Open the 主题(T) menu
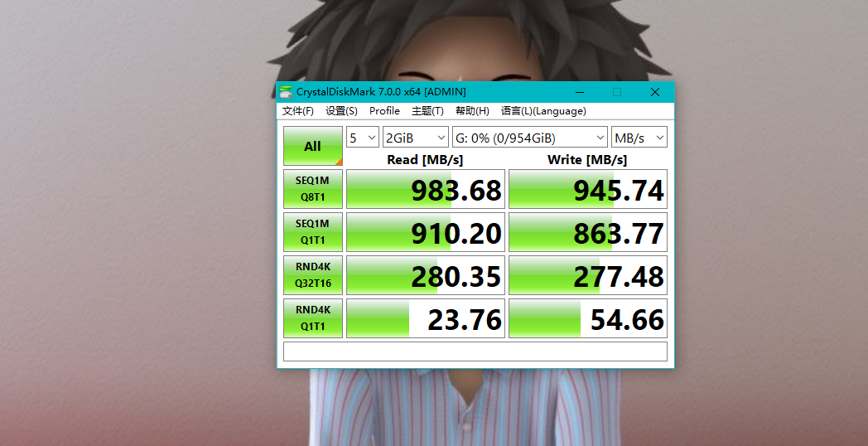This screenshot has height=446, width=868. click(x=427, y=111)
